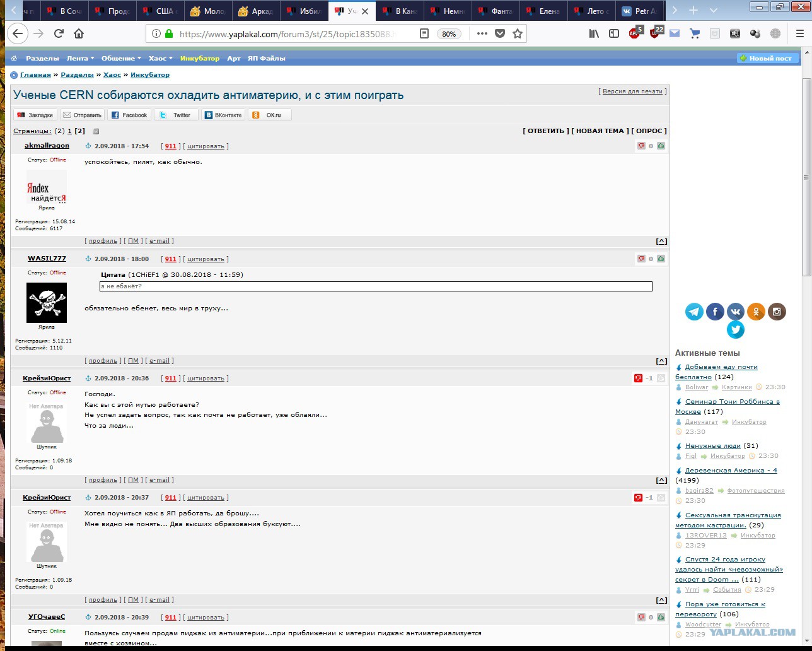Open the list all tabs chevron
The height and width of the screenshot is (651, 812).
pos(713,10)
